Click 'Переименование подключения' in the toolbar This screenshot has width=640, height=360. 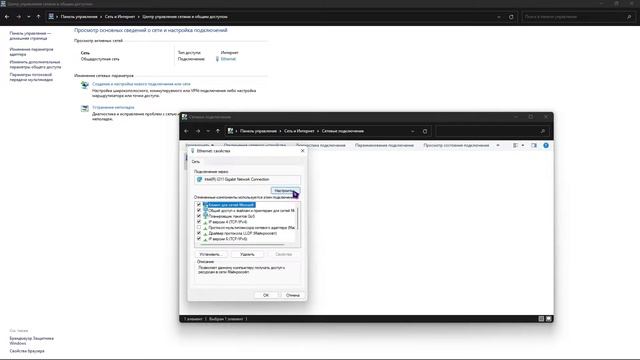pos(384,145)
